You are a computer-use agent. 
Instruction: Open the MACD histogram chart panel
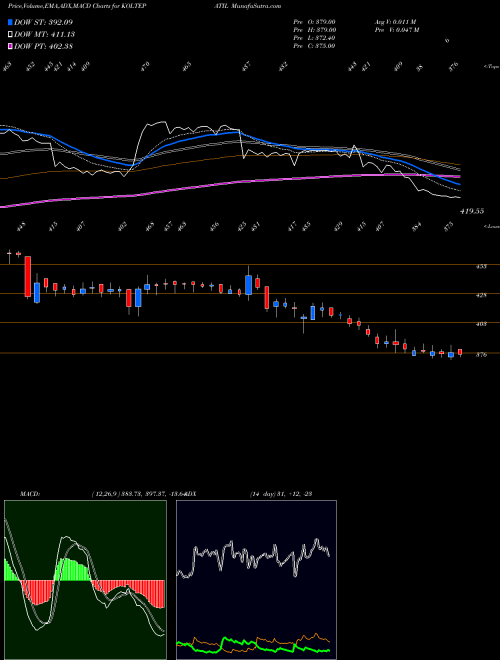coord(85,580)
